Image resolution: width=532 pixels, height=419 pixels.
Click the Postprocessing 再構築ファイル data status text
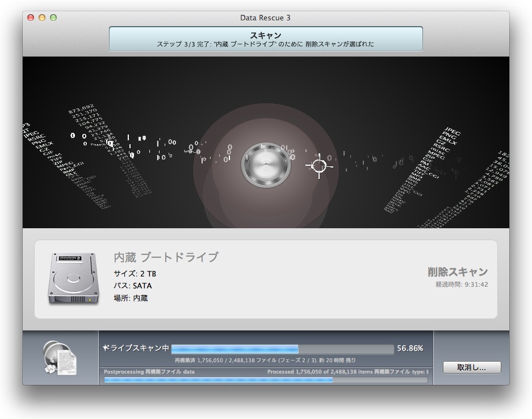[x=149, y=372]
